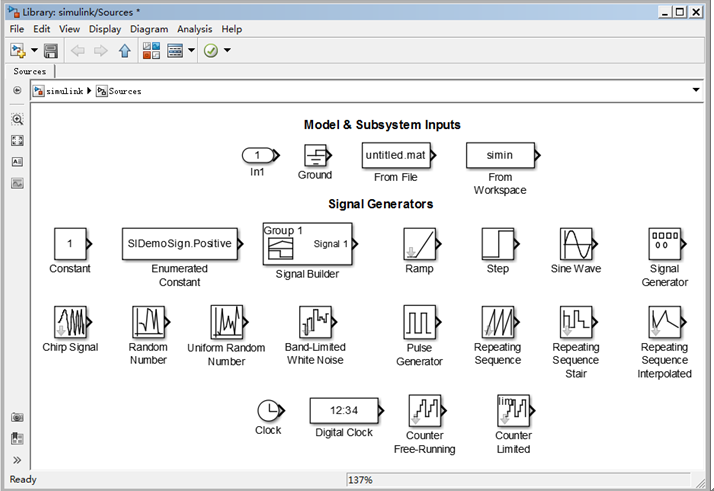
Task: Click the Clock block icon
Action: 268,410
